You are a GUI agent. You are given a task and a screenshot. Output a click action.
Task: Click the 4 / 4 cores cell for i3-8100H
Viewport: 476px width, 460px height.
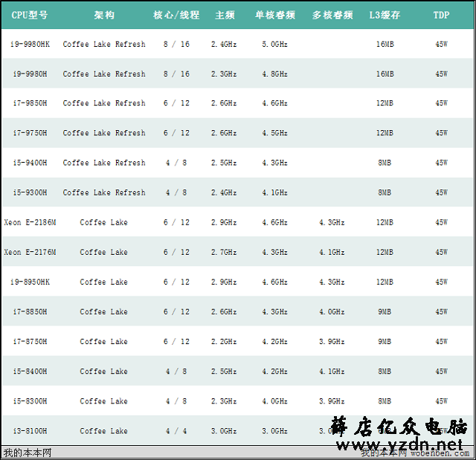point(176,431)
